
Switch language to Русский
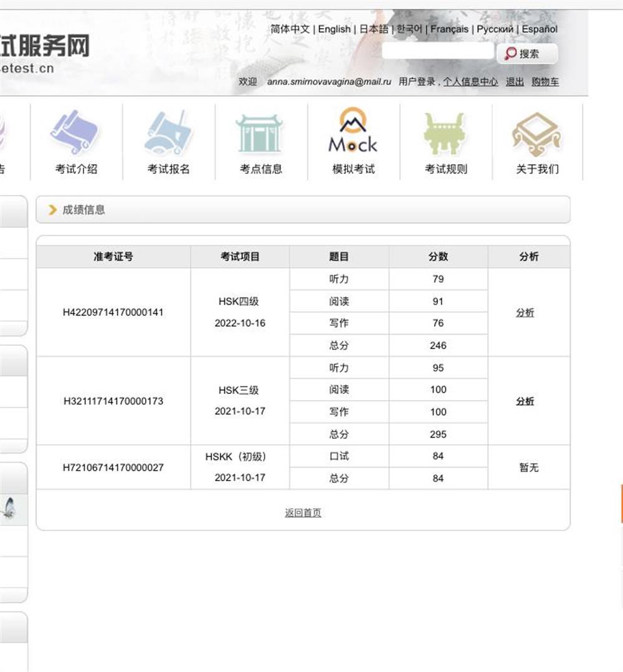(495, 29)
